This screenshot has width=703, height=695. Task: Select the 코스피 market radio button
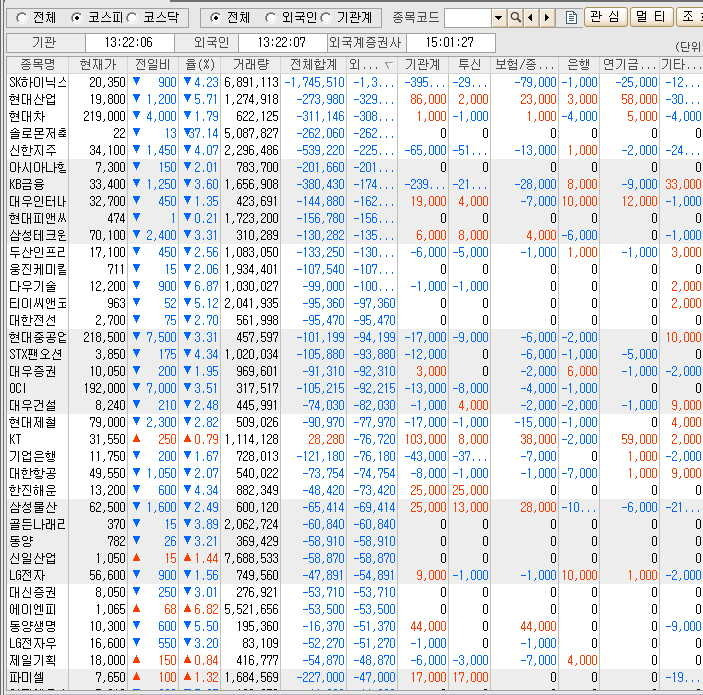tap(77, 17)
